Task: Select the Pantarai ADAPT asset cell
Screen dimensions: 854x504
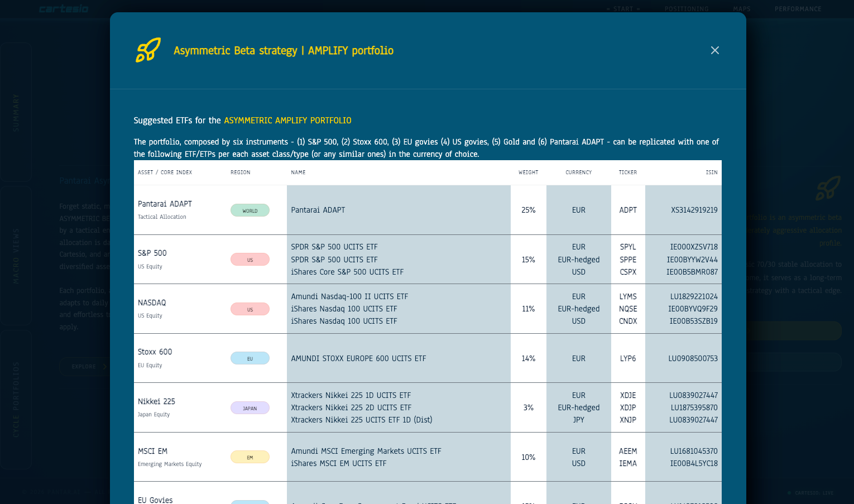Action: tap(180, 210)
